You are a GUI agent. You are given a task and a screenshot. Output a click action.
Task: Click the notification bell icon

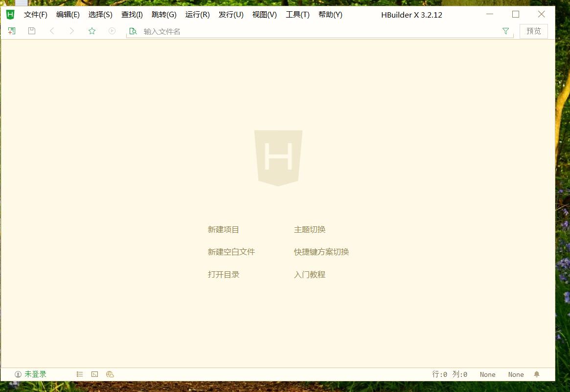click(537, 374)
